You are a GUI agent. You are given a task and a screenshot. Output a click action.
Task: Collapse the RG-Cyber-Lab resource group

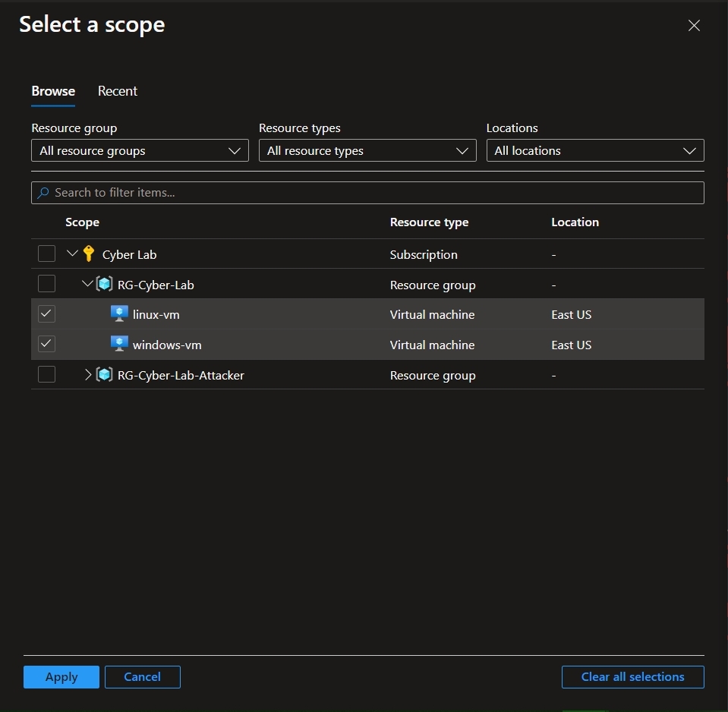click(87, 283)
